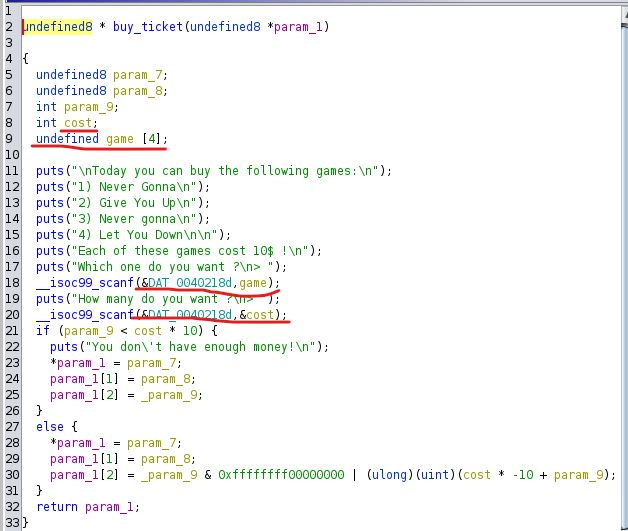Select the 'if' keyword on line 21
This screenshot has width=628, height=531.
tap(42, 330)
